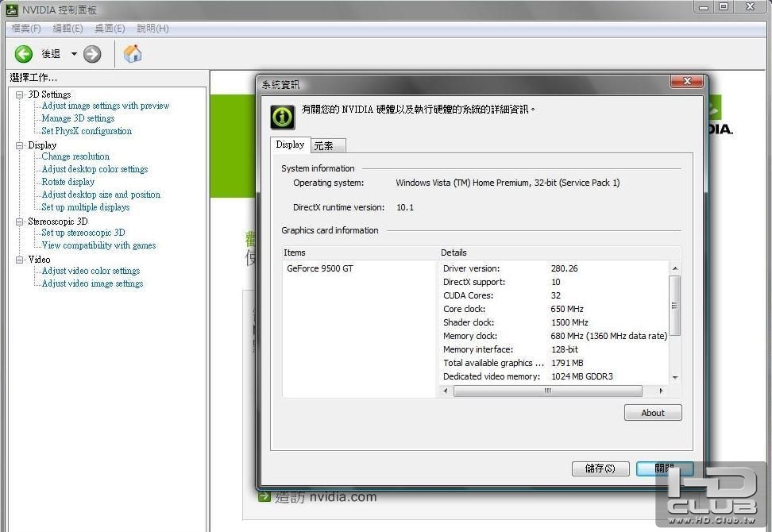This screenshot has width=772, height=532.
Task: Open Set up stereoscopic 3D
Action: [x=83, y=233]
